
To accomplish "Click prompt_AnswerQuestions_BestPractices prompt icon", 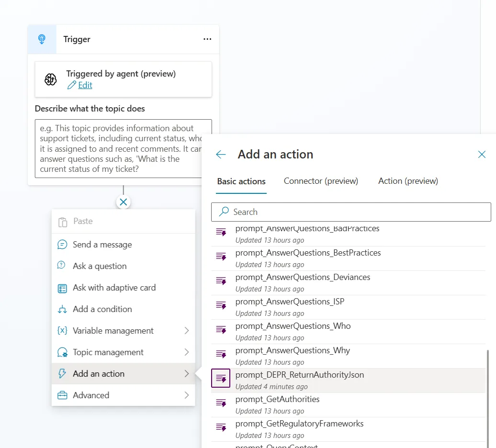I will (221, 257).
